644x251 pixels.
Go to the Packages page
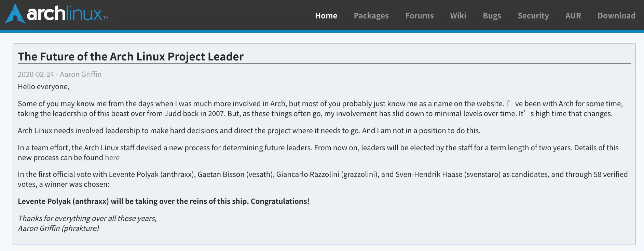[x=371, y=16]
